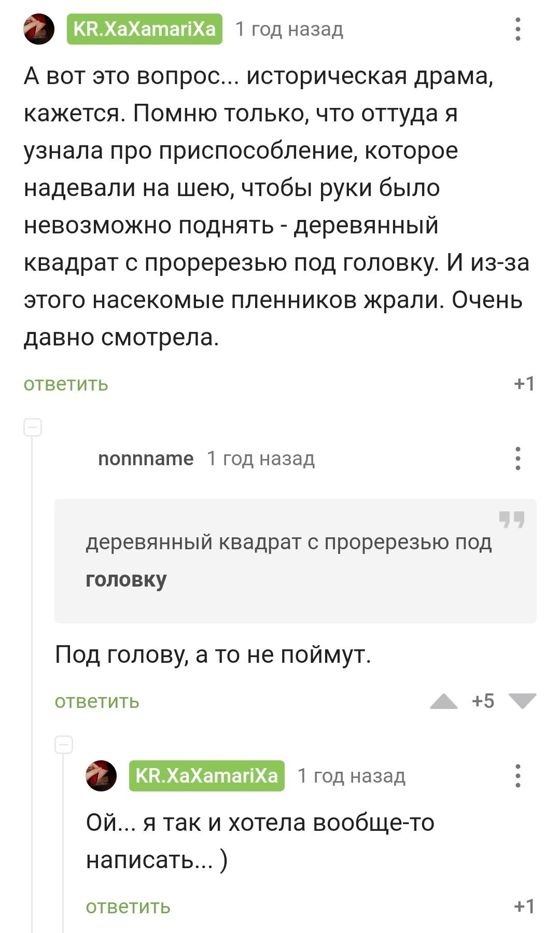The width and height of the screenshot is (560, 933).
Task: Collapse the reply thread under top comment
Action: (33, 428)
